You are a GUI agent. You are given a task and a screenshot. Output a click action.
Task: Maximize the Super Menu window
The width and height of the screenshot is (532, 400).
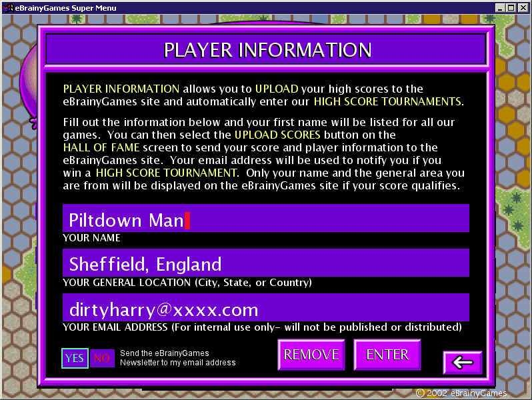pos(511,8)
